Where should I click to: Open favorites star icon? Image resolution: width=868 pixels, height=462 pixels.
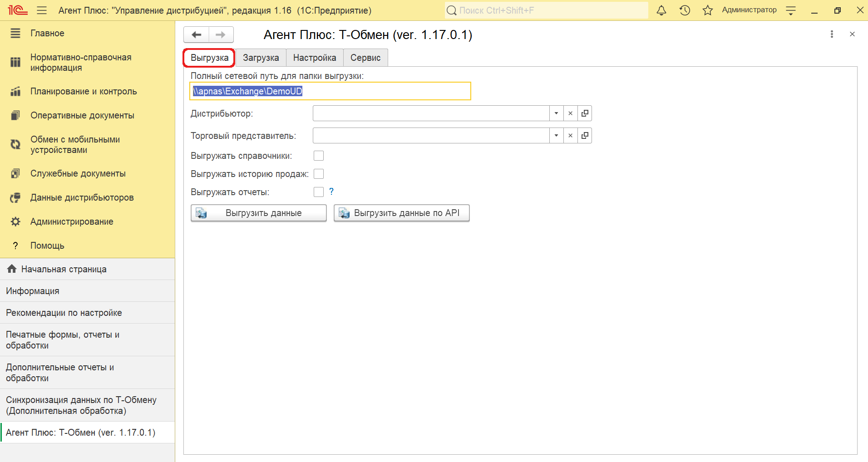coord(708,10)
